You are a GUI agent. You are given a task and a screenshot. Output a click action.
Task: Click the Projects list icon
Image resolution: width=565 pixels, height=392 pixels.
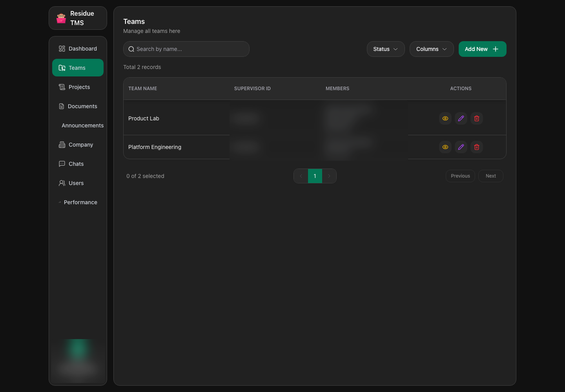(62, 87)
